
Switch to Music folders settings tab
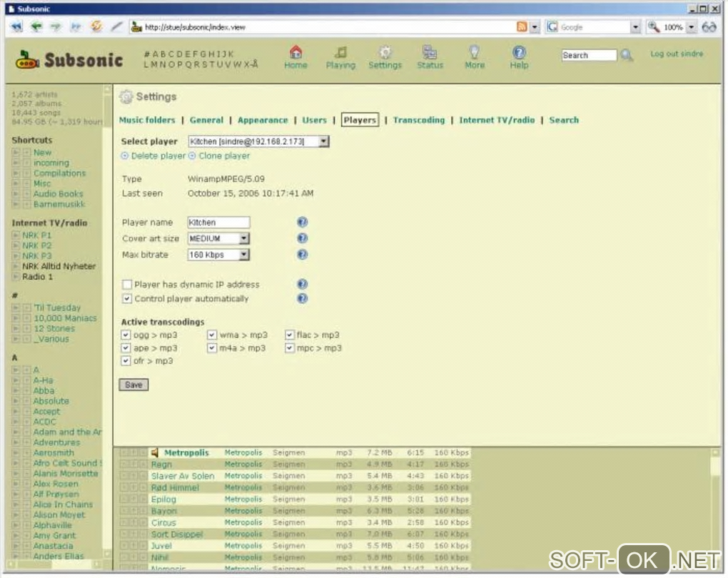pos(147,120)
